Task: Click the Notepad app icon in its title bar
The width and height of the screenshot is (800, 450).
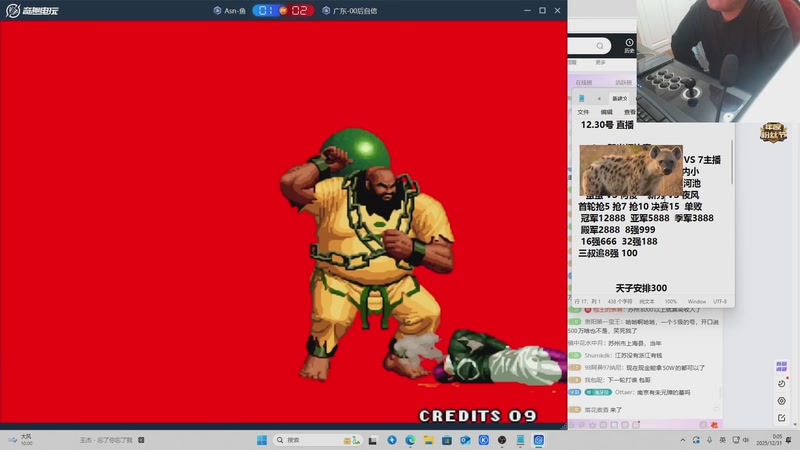Action: 582,98
